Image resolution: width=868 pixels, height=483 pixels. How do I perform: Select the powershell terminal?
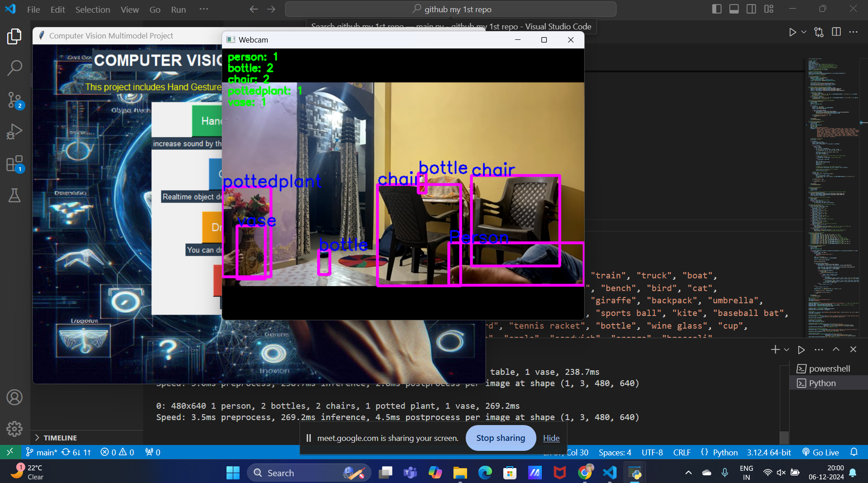[829, 368]
